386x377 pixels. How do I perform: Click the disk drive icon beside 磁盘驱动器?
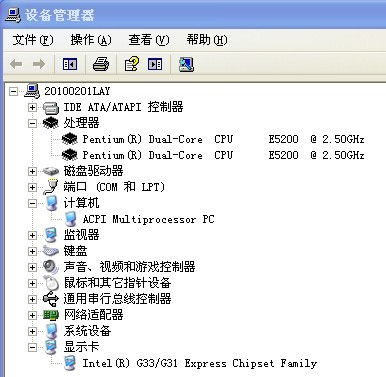[51, 171]
